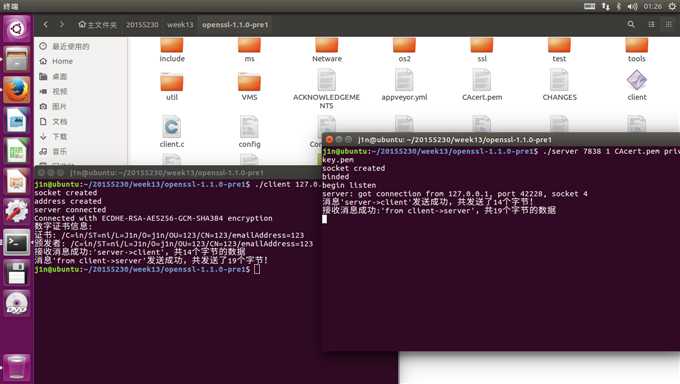680x384 pixels.
Task: Navigate to the 20155230 breadcrumb
Action: point(142,25)
